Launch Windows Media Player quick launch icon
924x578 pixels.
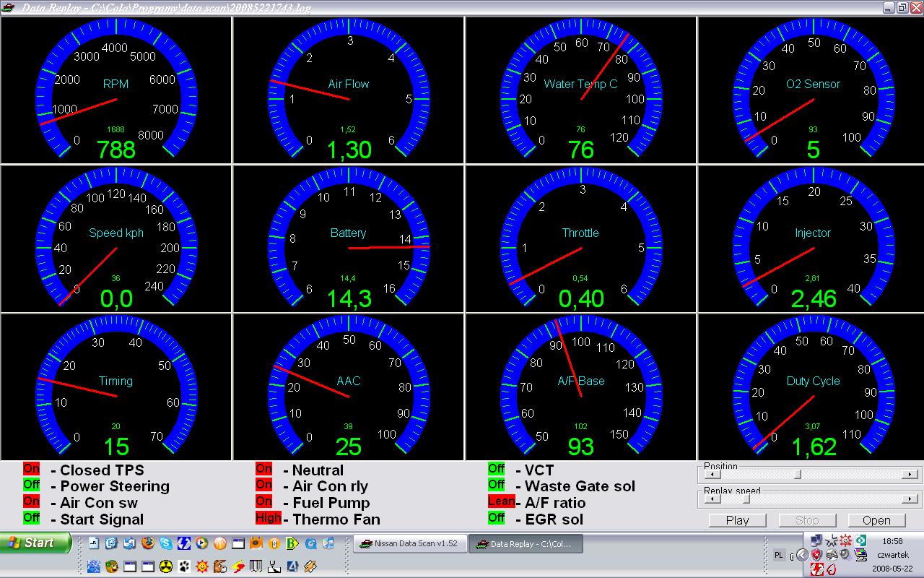pos(201,543)
